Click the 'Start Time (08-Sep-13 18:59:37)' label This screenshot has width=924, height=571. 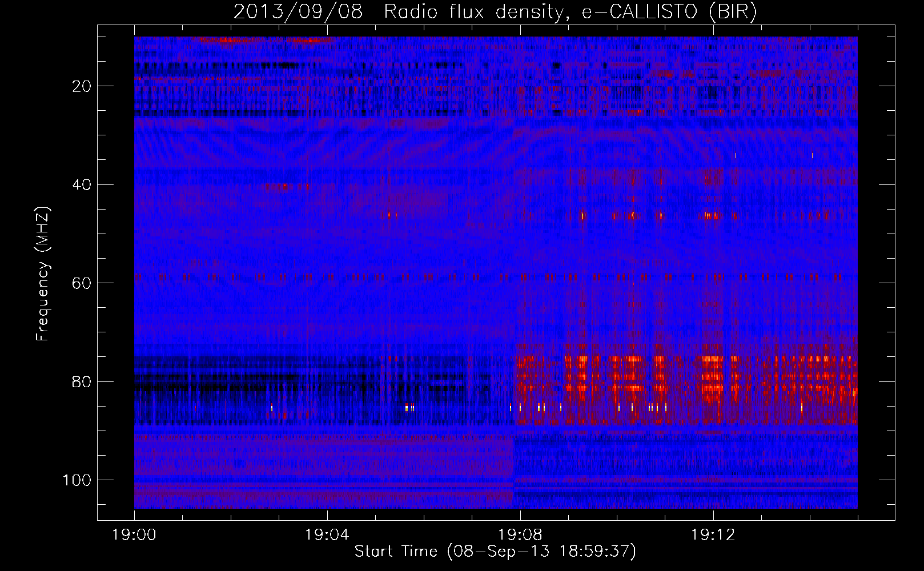click(495, 552)
